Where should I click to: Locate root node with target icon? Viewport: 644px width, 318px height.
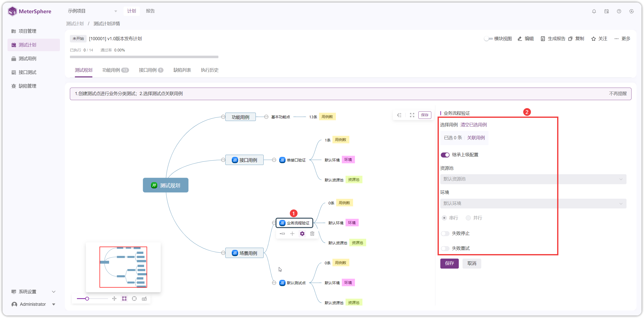(x=134, y=299)
